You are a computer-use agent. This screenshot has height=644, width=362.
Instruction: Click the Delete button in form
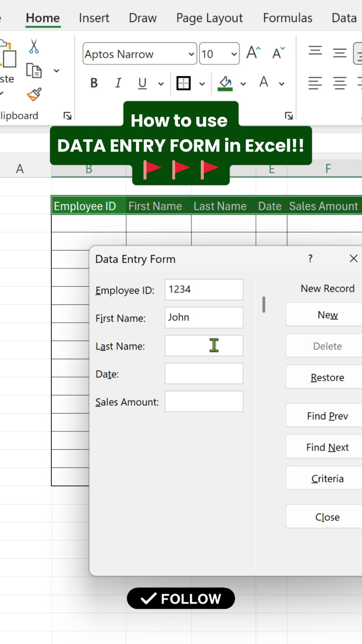(x=324, y=345)
